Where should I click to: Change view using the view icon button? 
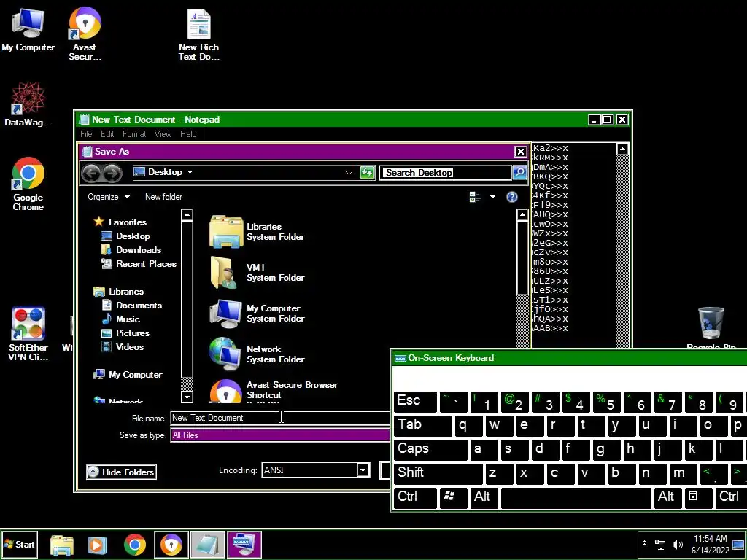click(x=475, y=197)
